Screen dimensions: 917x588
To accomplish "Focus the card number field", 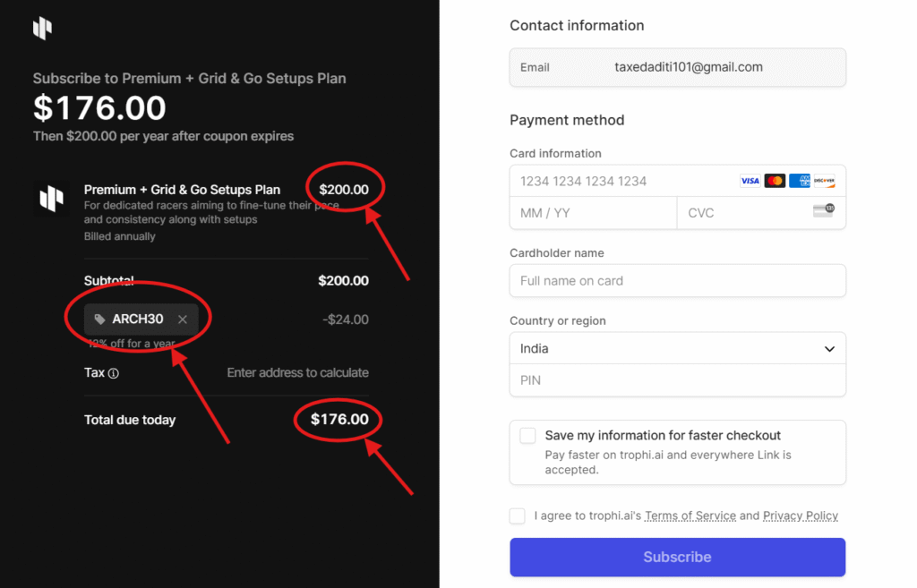I will [623, 181].
